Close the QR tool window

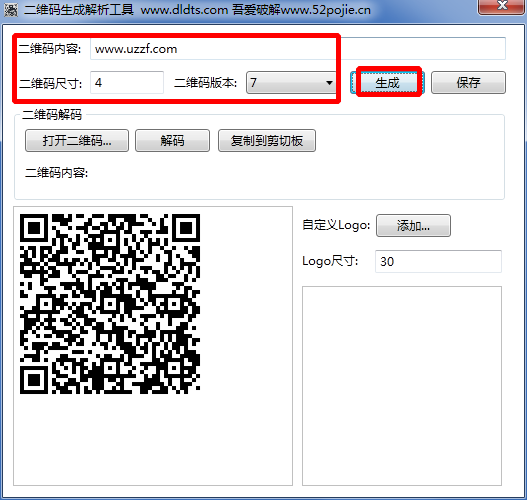[502, 6]
